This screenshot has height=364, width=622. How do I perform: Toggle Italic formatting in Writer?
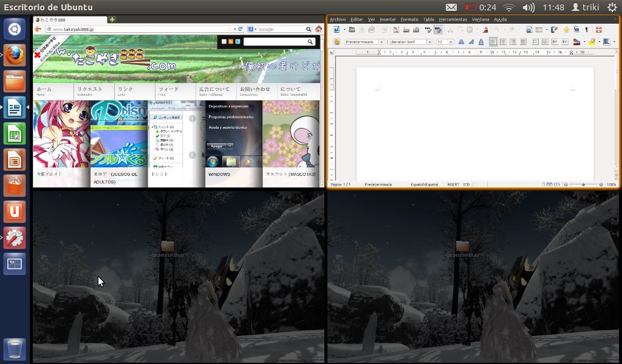(x=471, y=42)
